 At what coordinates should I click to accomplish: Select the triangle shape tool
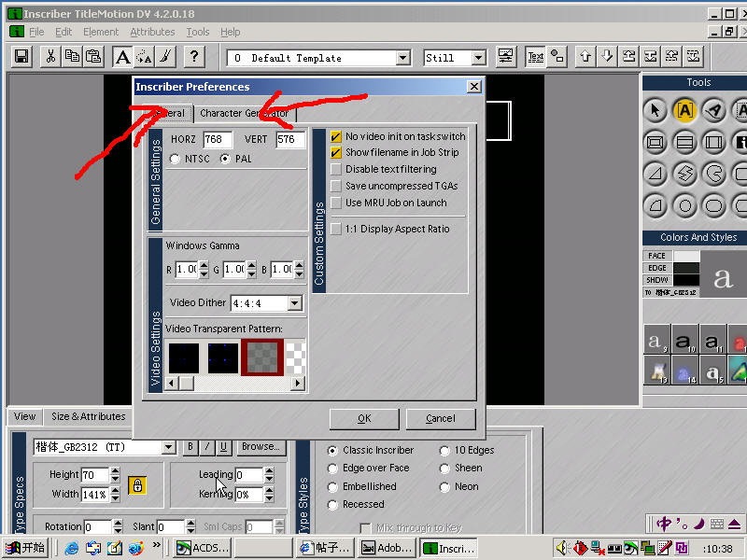(x=655, y=174)
